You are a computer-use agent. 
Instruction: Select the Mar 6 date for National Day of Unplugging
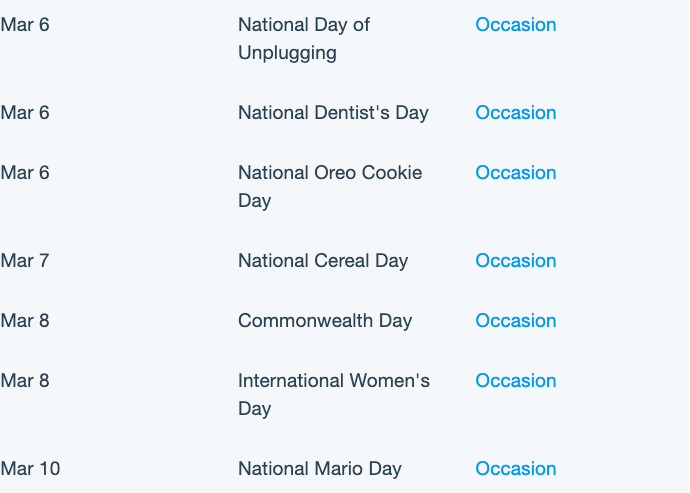(25, 25)
